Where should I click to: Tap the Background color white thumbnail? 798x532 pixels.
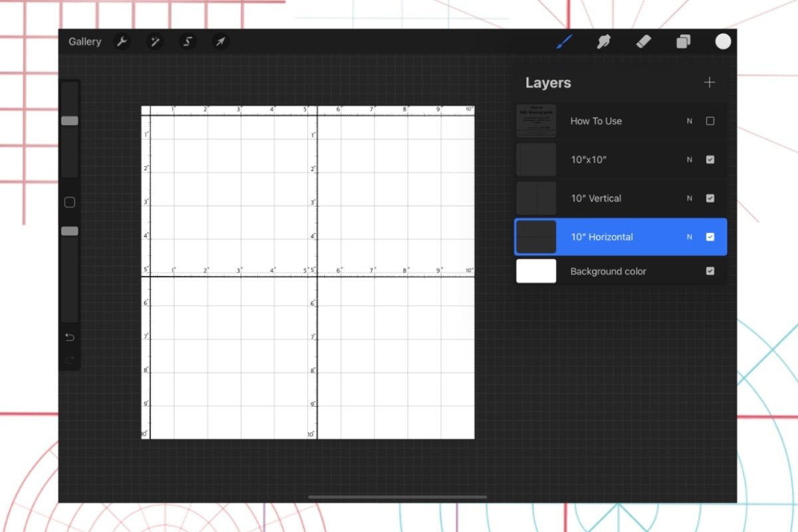click(x=536, y=271)
